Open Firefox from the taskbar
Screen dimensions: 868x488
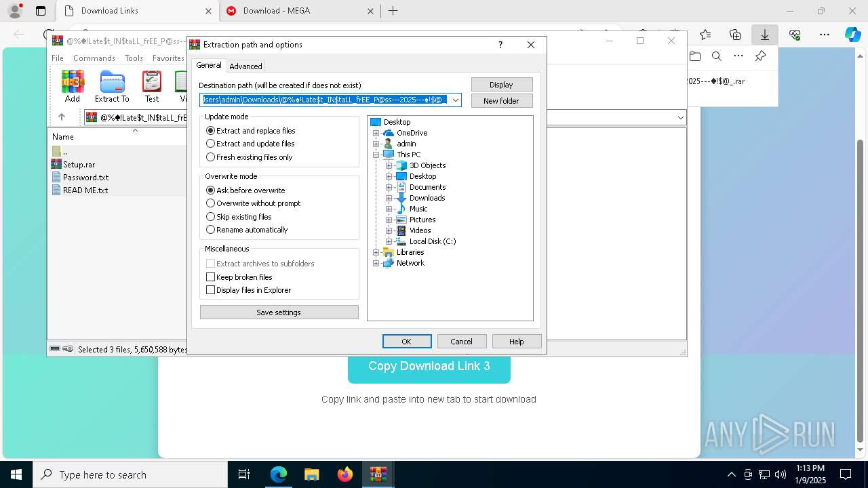[x=344, y=474]
